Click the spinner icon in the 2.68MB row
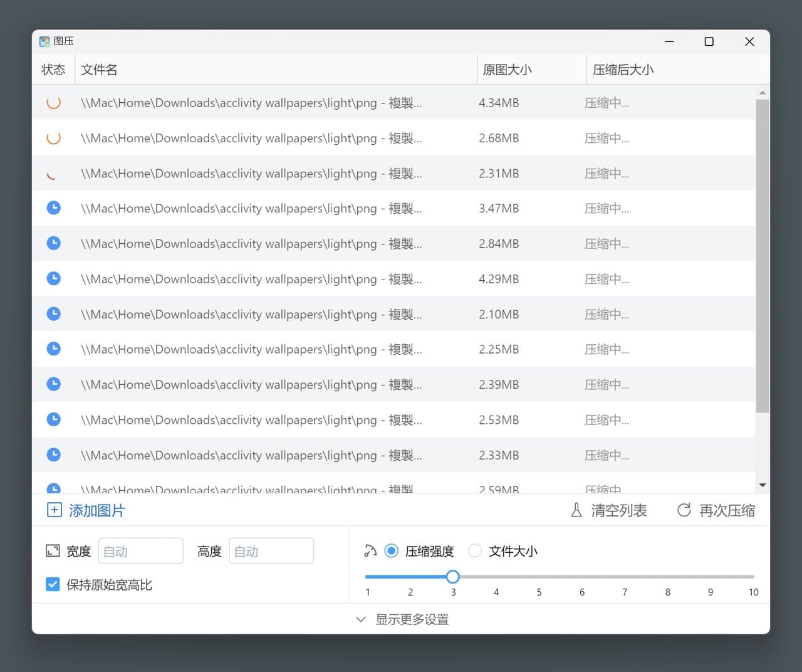The image size is (802, 672). [x=54, y=137]
